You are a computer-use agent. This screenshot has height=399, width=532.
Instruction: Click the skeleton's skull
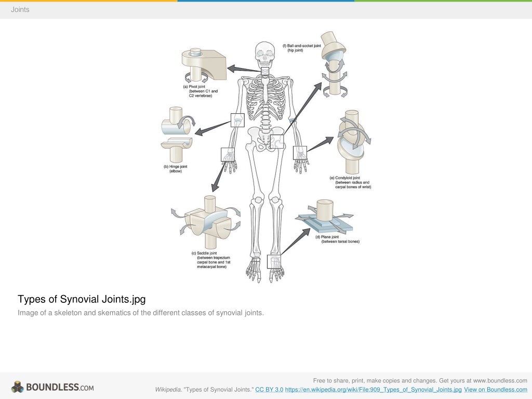pos(264,54)
